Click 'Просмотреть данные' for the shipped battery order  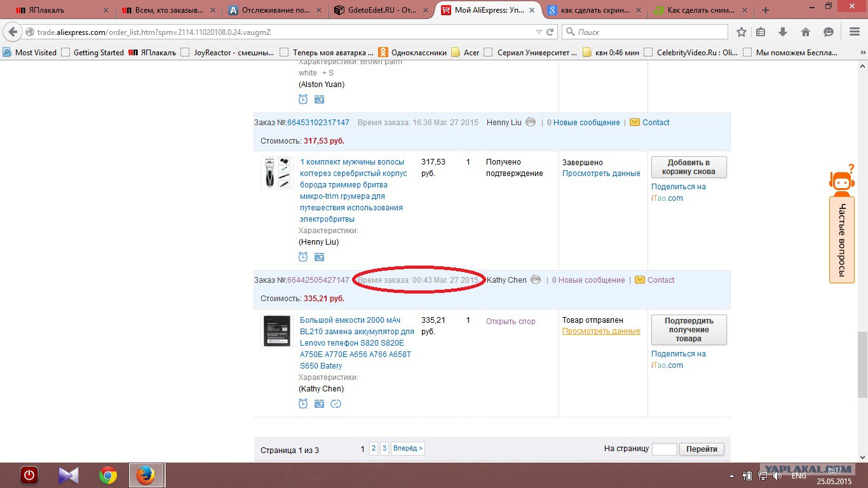(601, 331)
